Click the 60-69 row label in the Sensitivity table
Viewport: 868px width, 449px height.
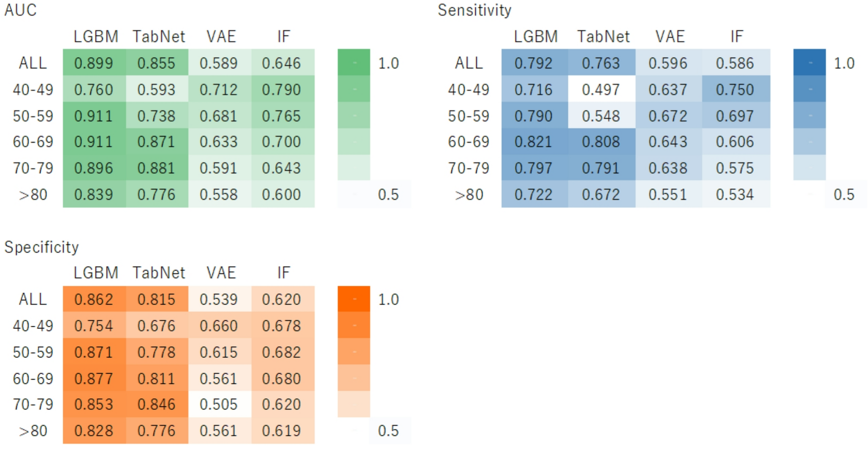[469, 142]
